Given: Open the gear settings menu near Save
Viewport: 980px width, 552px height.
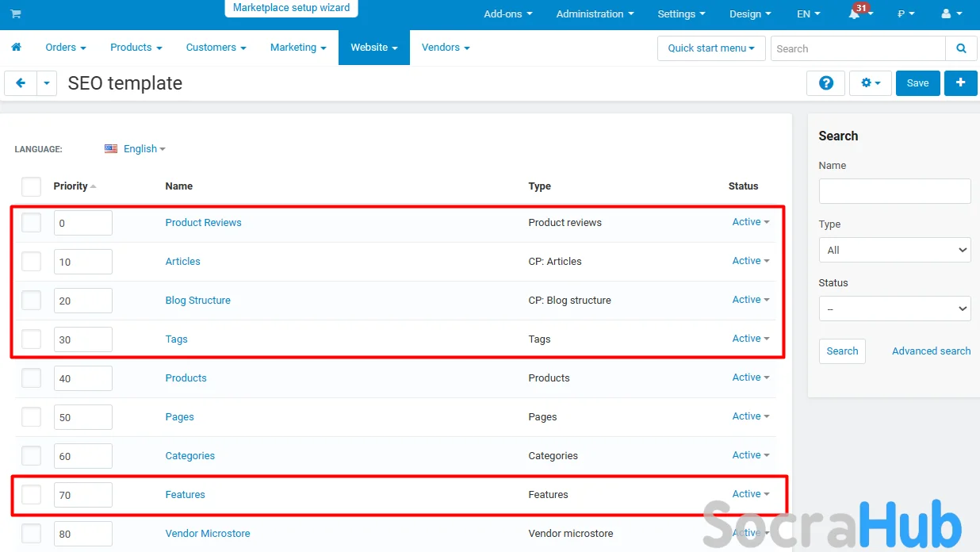Looking at the screenshot, I should (x=870, y=83).
